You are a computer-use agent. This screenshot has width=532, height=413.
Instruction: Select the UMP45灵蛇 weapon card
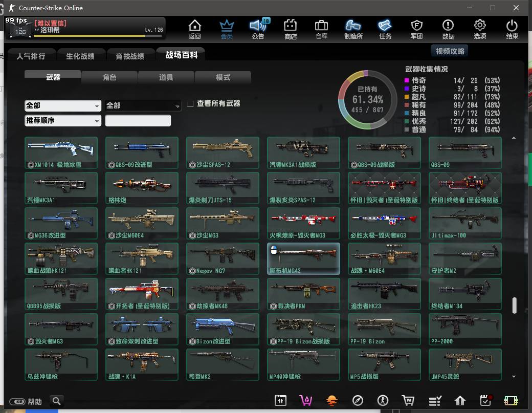465,364
